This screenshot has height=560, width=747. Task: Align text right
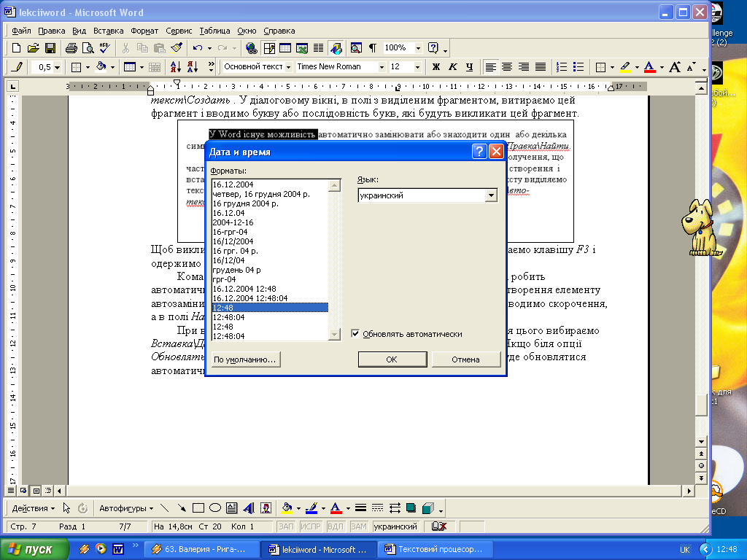pos(524,67)
